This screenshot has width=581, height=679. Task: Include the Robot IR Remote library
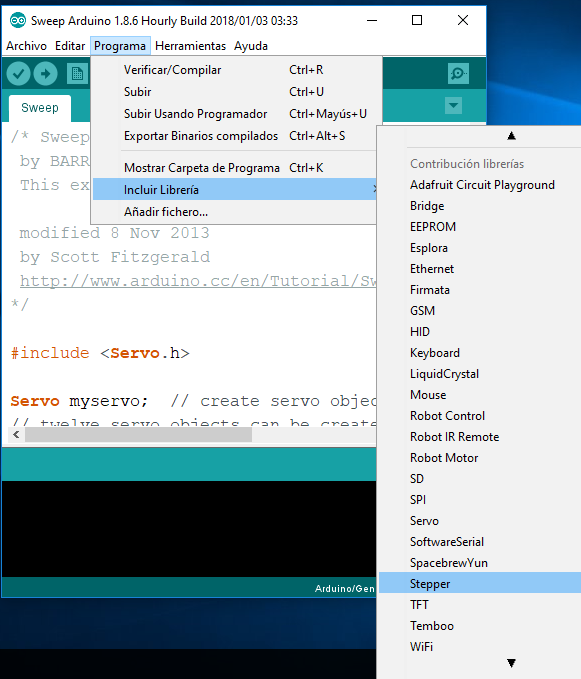pos(480,437)
